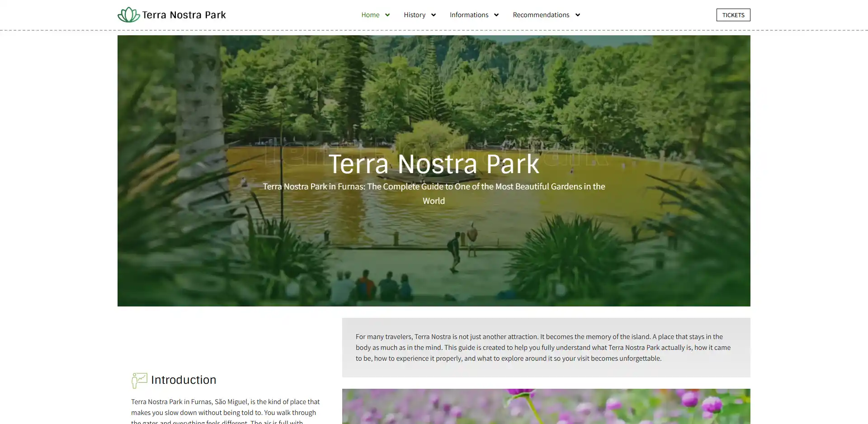Open the History menu item
868x424 pixels.
click(415, 15)
